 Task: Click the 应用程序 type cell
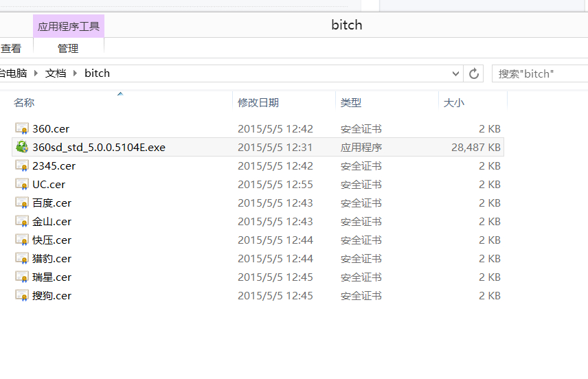pos(361,148)
